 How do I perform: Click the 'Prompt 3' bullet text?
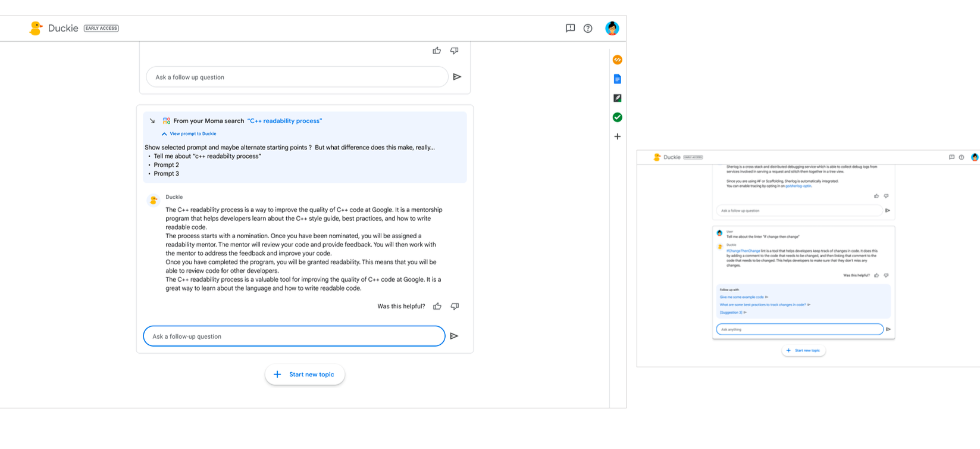click(166, 174)
